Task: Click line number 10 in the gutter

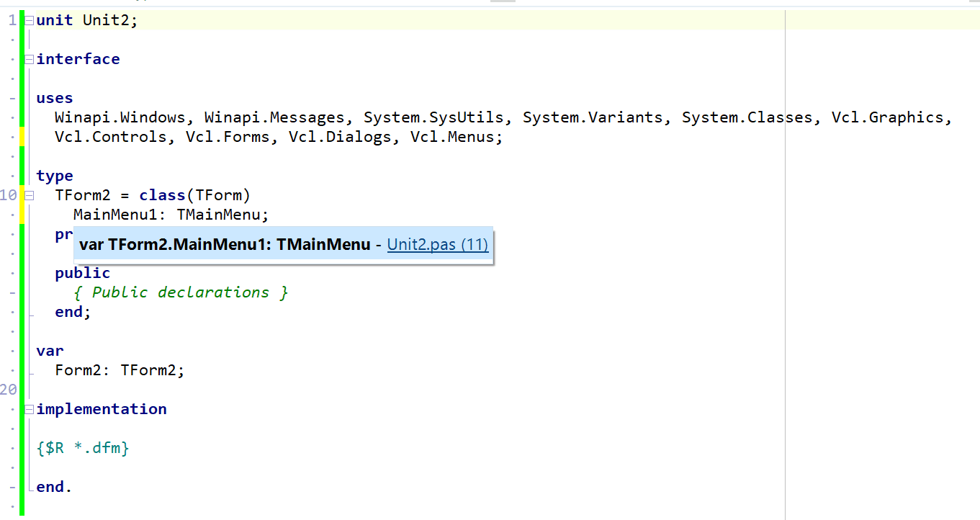Action: pyautogui.click(x=9, y=195)
